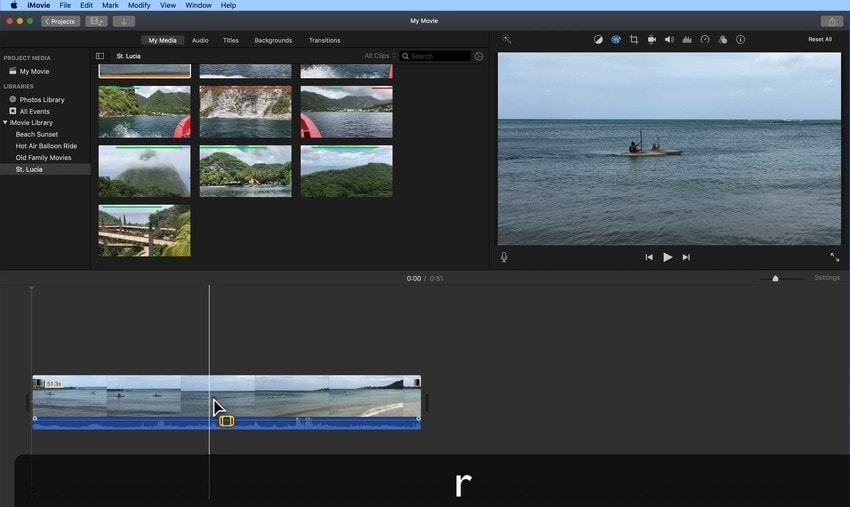The image size is (850, 507).
Task: Toggle fullscreen playback in the viewer
Action: (835, 257)
